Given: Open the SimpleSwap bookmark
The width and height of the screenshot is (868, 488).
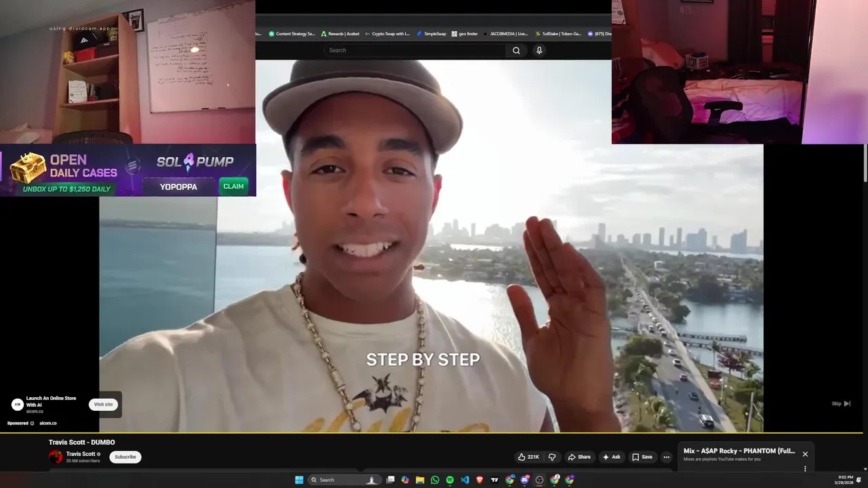Looking at the screenshot, I should 431,34.
